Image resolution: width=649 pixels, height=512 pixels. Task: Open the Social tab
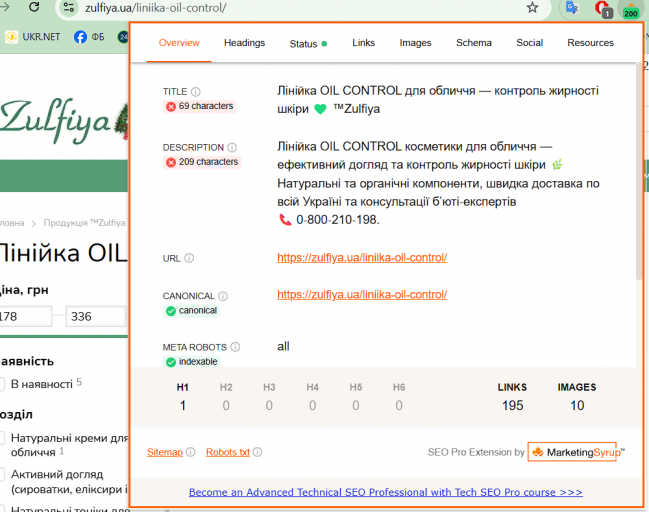click(x=529, y=43)
